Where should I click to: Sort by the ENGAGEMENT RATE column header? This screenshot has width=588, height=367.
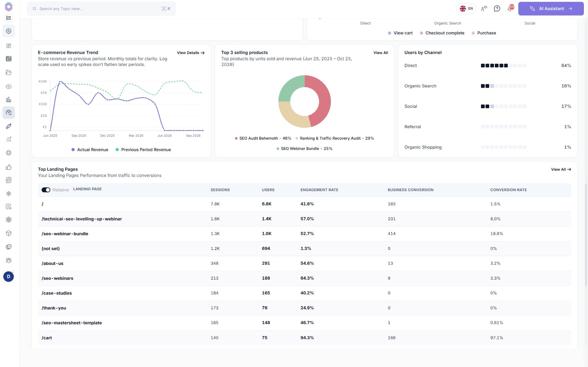(319, 190)
